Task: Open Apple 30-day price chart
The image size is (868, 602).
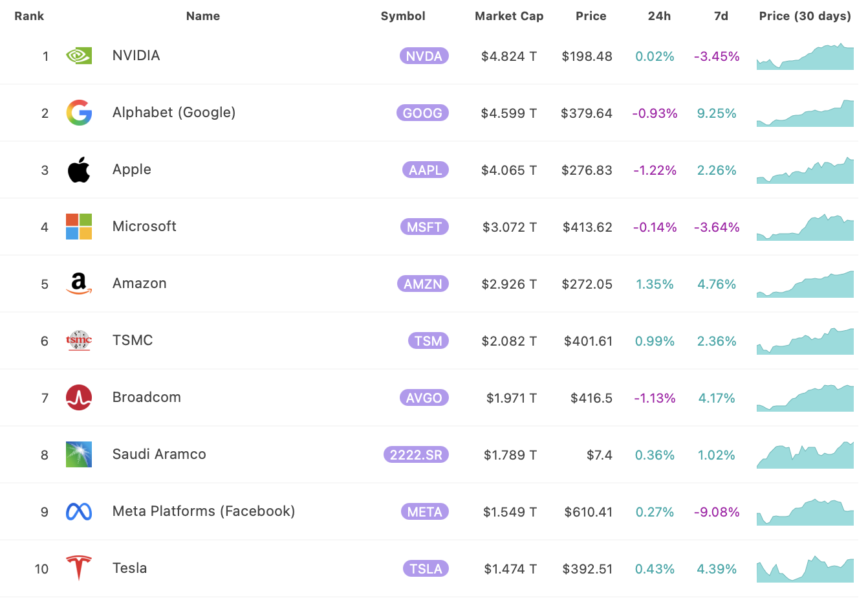Action: click(x=805, y=170)
